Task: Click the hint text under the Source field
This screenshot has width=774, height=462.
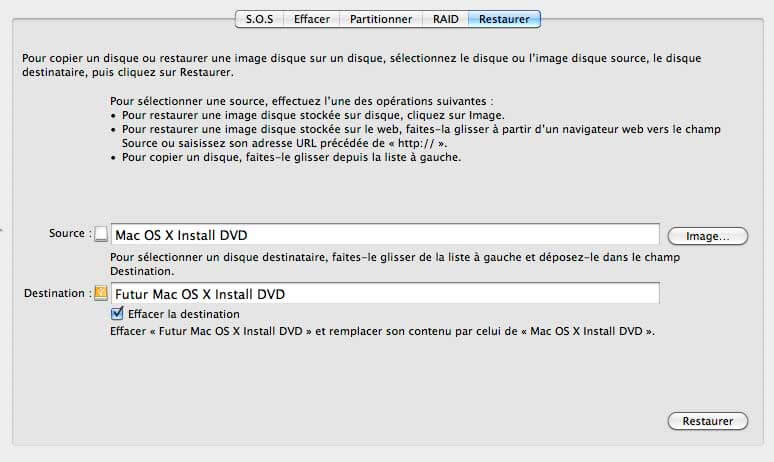Action: (x=388, y=263)
